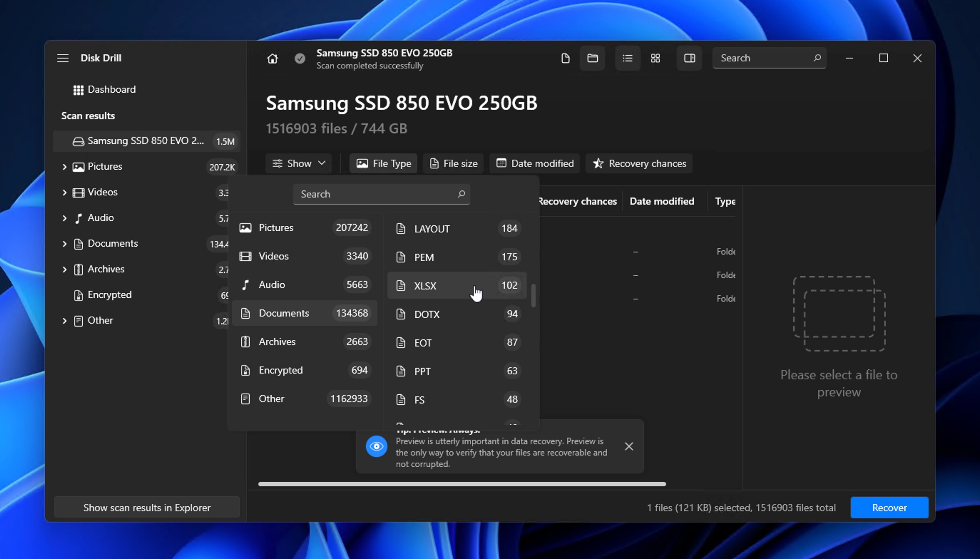Screen dimensions: 980x559
Task: Open File Type filter
Action: [x=383, y=164]
